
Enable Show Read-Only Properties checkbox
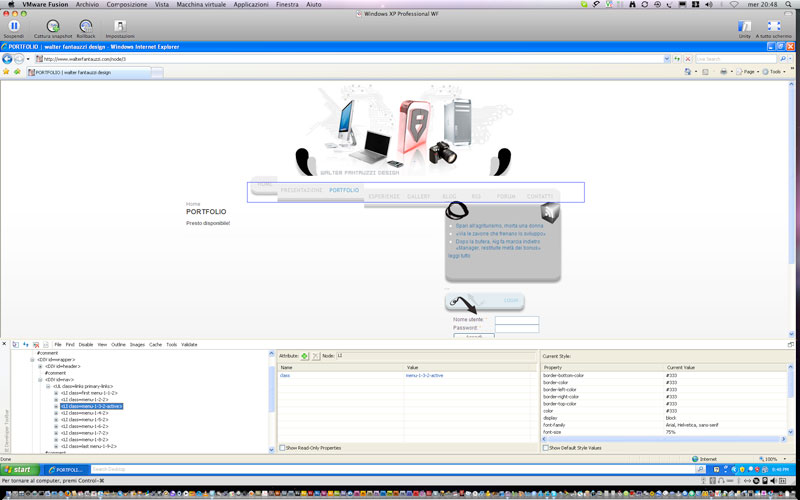282,448
